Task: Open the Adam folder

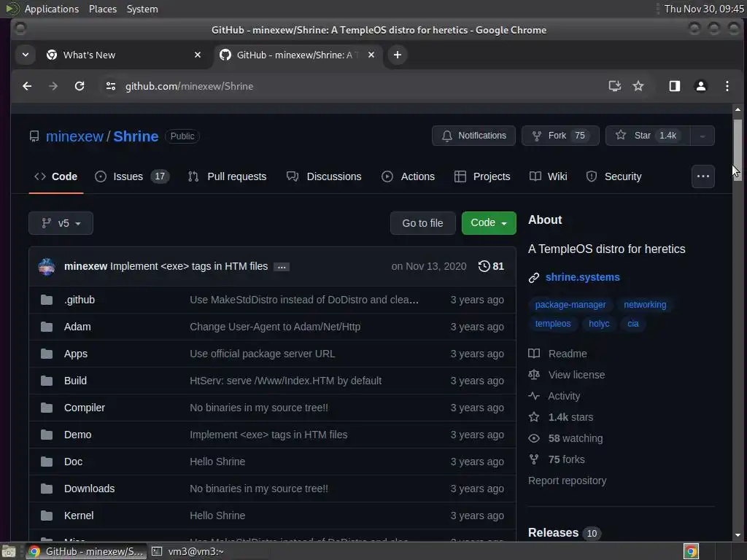Action: 77,327
